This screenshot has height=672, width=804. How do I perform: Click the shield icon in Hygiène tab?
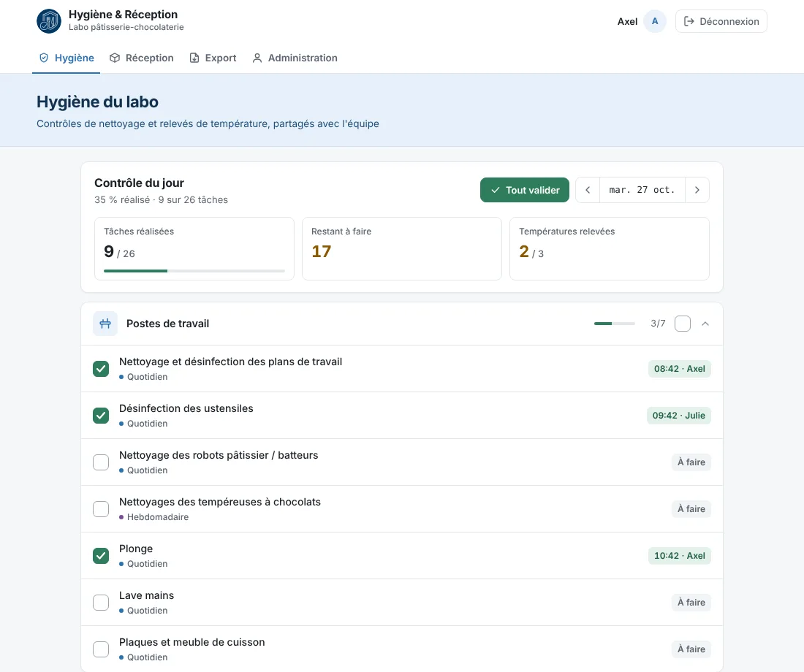44,58
